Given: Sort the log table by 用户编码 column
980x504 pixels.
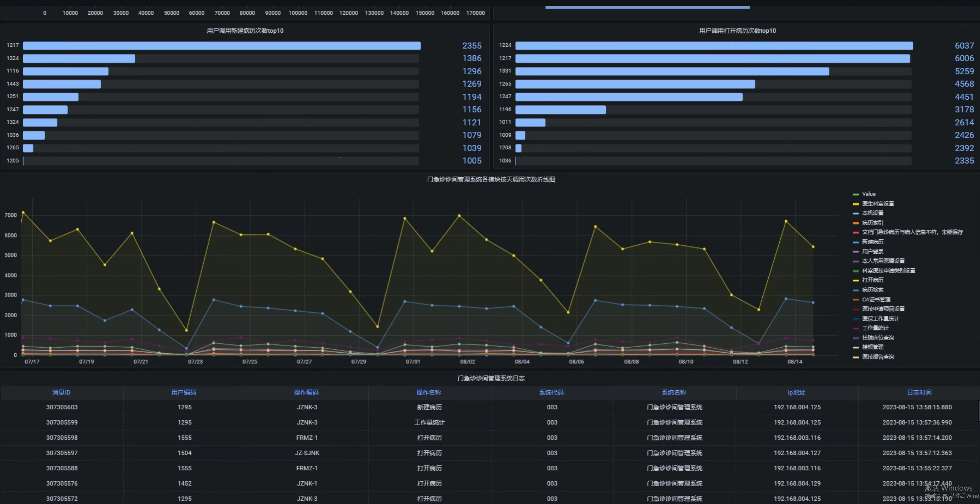Looking at the screenshot, I should [184, 393].
